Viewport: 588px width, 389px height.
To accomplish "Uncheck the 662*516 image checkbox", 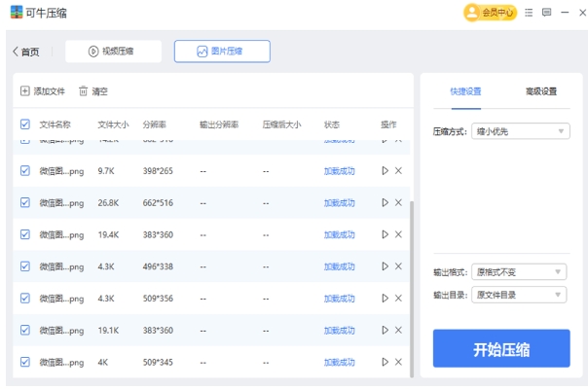I will pos(25,202).
